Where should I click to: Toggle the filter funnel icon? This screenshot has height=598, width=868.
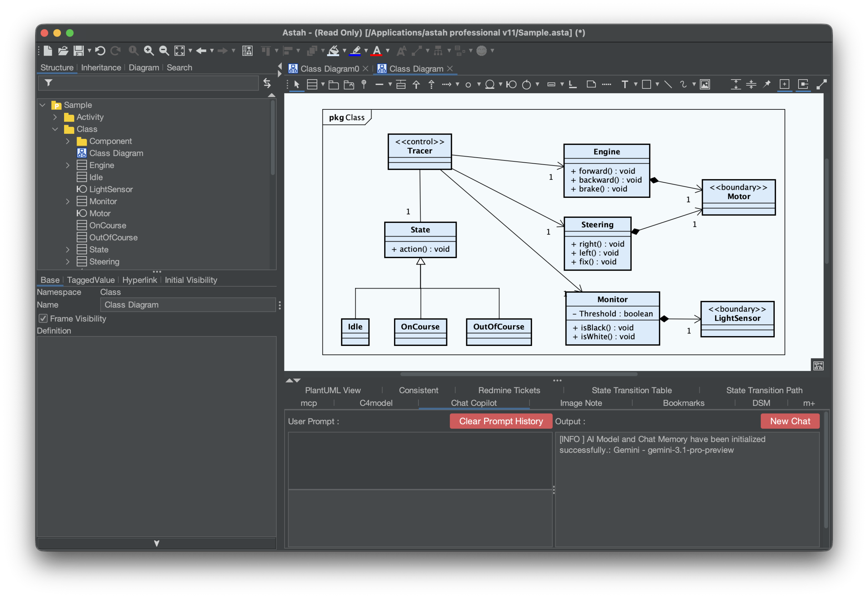point(48,83)
